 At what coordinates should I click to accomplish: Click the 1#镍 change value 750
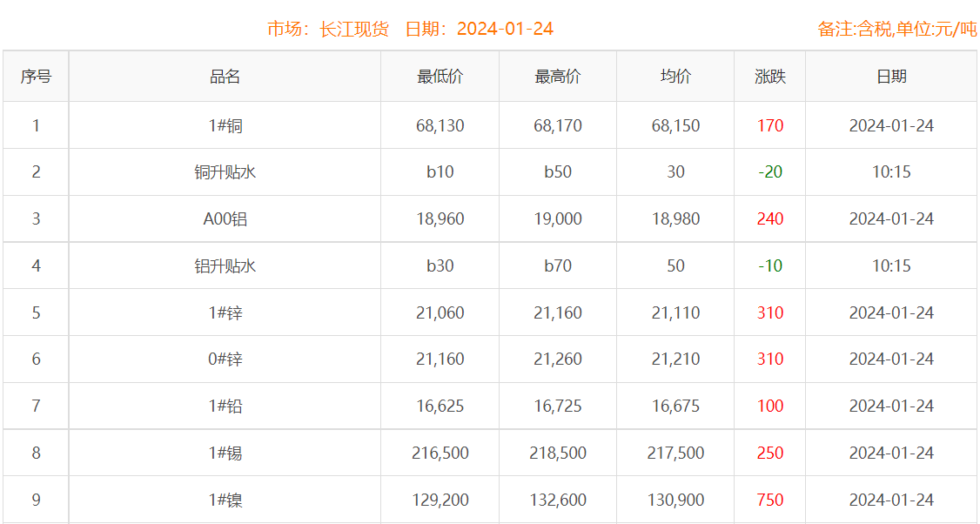pyautogui.click(x=769, y=500)
